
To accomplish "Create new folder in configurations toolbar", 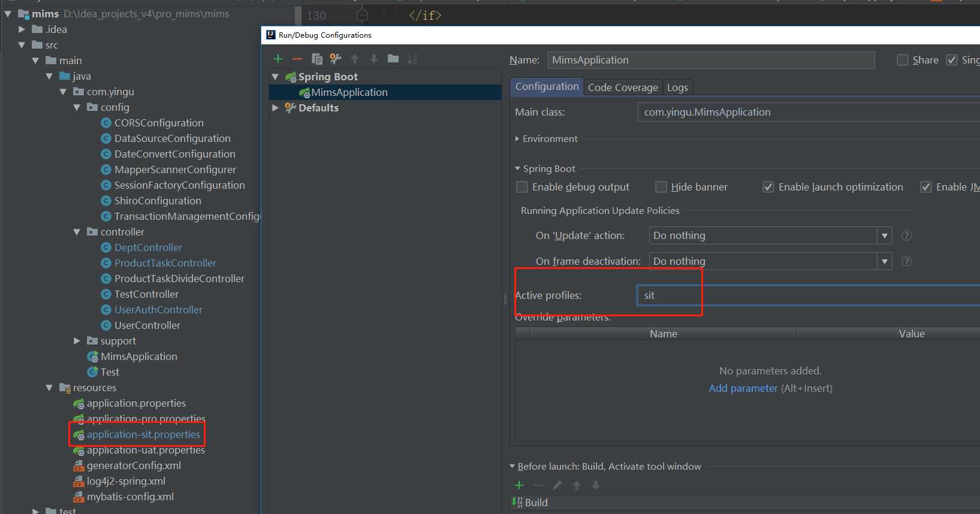I will pyautogui.click(x=393, y=59).
